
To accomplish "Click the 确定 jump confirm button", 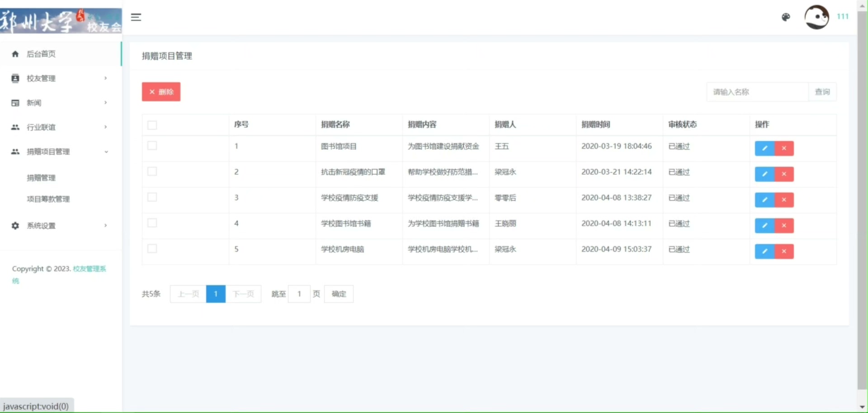I will (339, 294).
